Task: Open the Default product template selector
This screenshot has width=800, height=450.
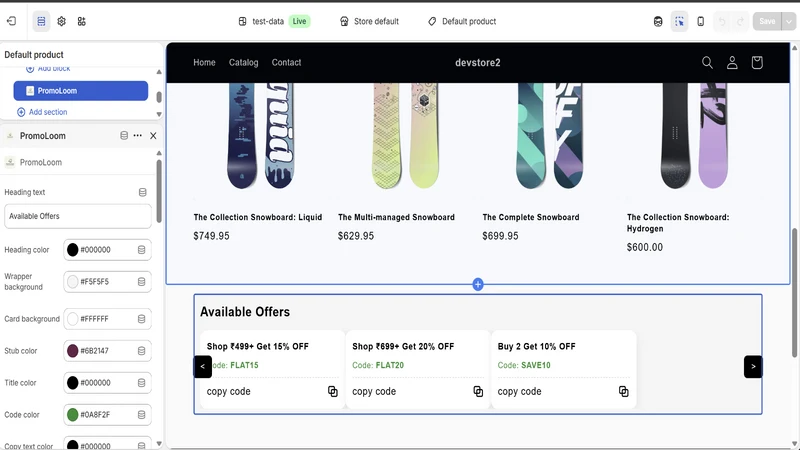Action: (462, 21)
